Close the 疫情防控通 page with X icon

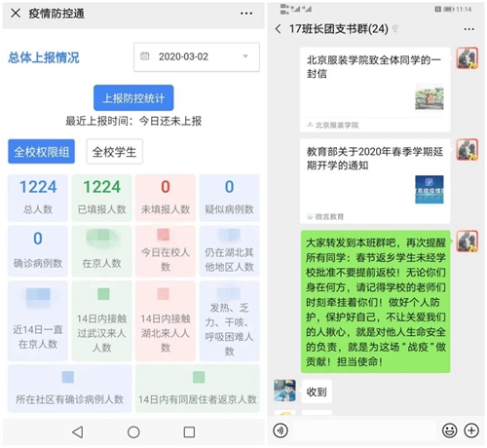click(16, 14)
